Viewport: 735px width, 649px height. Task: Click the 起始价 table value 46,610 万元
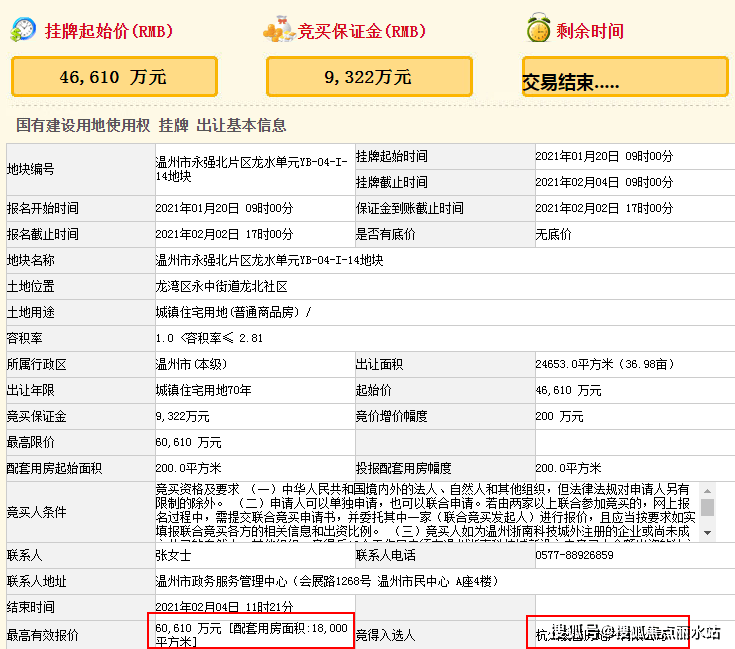[x=568, y=390]
